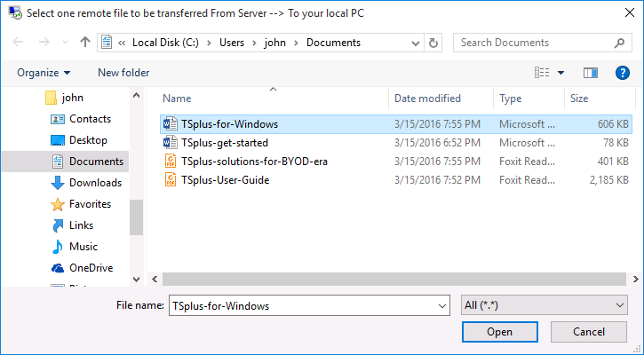
Task: Click the TSplus-get-started Word file icon
Action: click(x=171, y=142)
